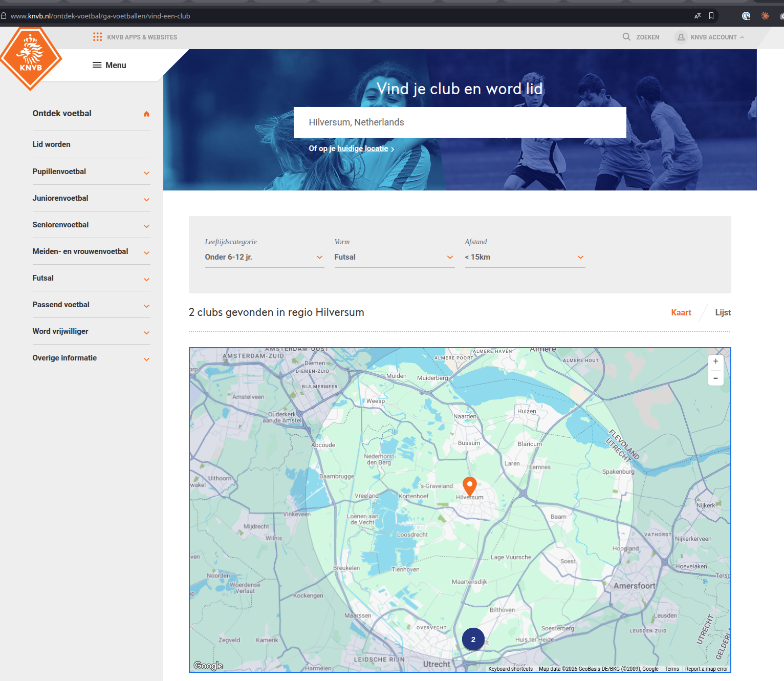
Task: Click the Amersfoort label on the map
Action: pyautogui.click(x=634, y=586)
